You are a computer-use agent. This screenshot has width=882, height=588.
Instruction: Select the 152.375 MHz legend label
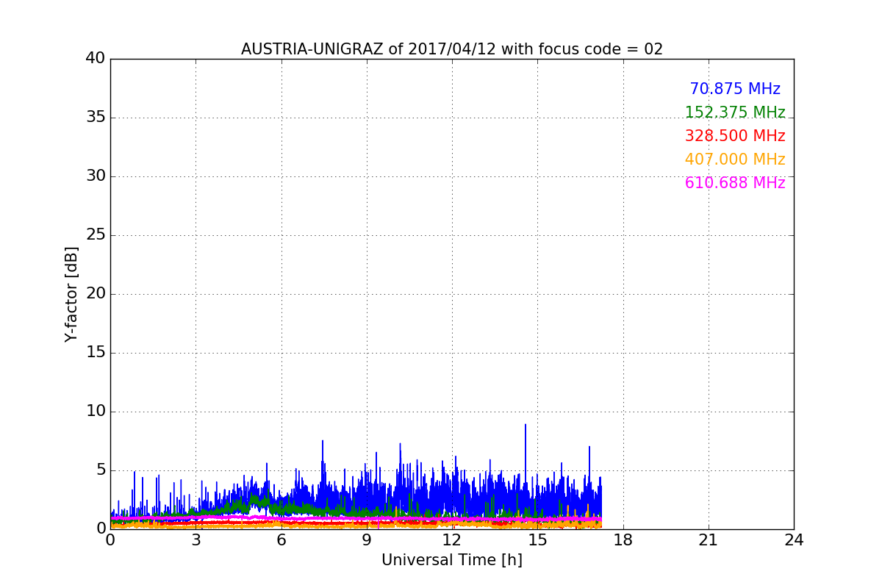tap(735, 112)
